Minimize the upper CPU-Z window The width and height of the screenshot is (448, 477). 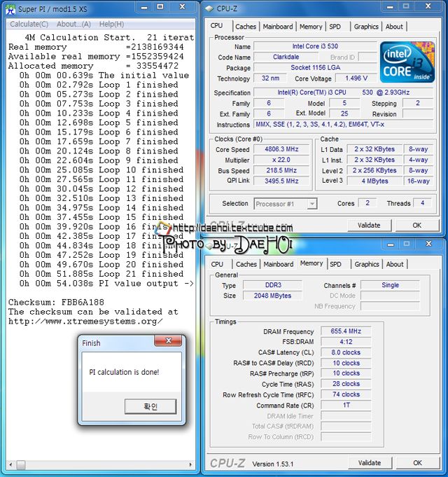(x=391, y=7)
